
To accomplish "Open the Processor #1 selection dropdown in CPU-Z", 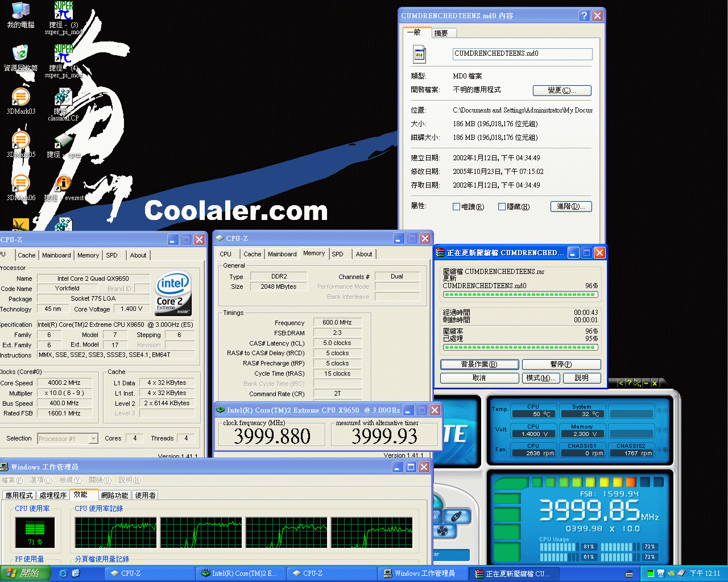I will point(68,438).
